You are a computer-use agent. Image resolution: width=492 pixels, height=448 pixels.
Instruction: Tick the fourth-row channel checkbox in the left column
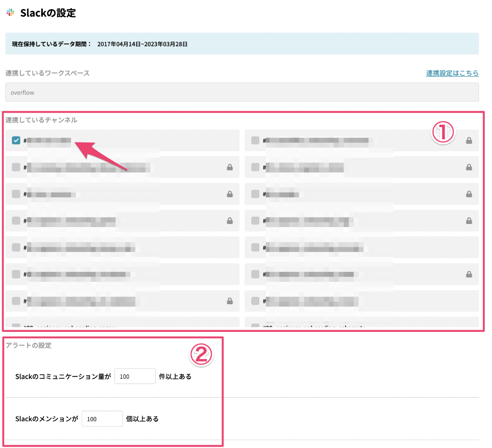(x=16, y=220)
